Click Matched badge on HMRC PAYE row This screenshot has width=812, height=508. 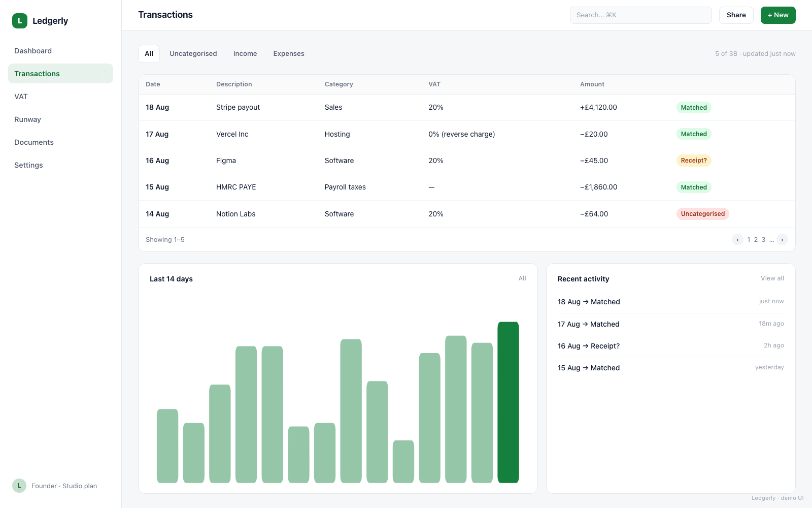point(694,187)
